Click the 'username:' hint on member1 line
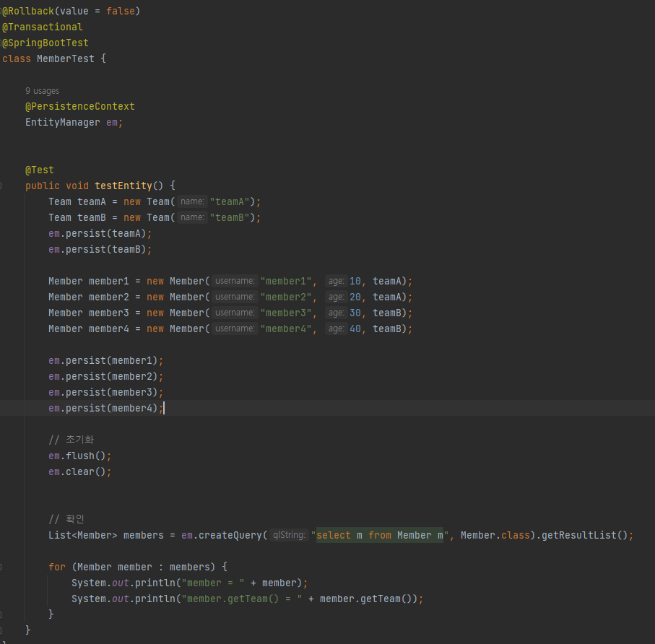 (235, 281)
